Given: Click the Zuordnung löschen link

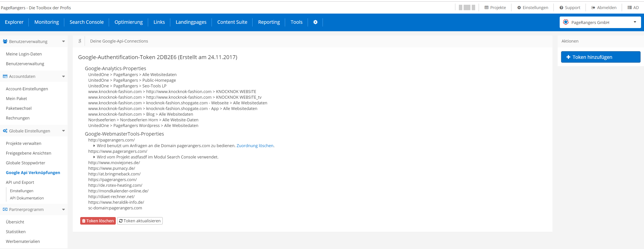Looking at the screenshot, I should [x=255, y=146].
